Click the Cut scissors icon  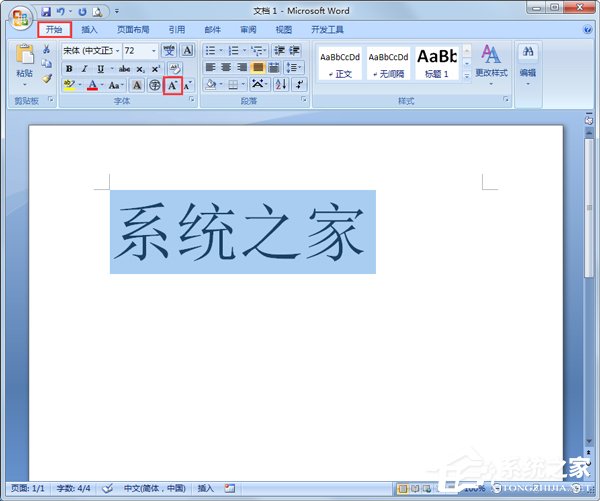coord(47,50)
